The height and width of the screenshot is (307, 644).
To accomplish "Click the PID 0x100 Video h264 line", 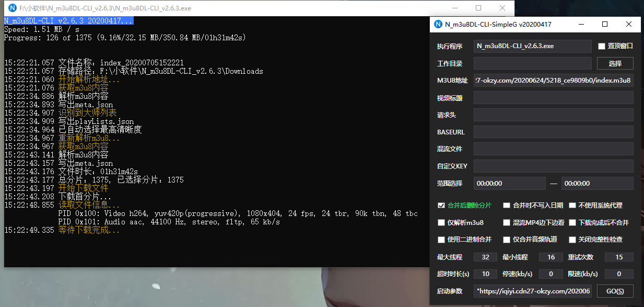I will (x=238, y=213).
